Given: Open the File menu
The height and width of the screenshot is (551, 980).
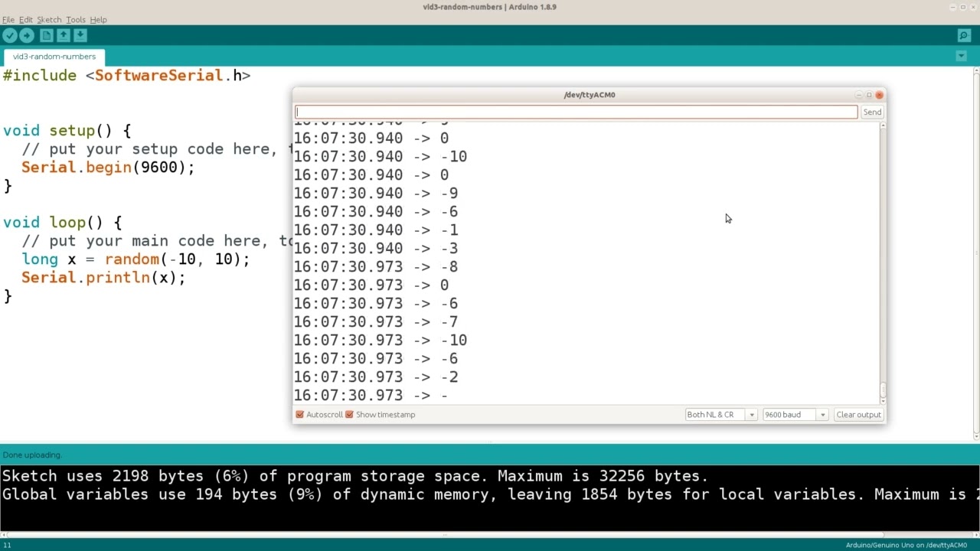Looking at the screenshot, I should (8, 19).
